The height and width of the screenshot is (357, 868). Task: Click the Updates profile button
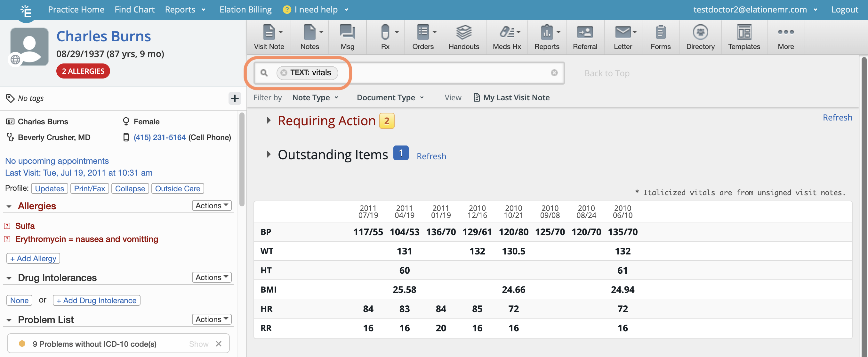(x=49, y=189)
